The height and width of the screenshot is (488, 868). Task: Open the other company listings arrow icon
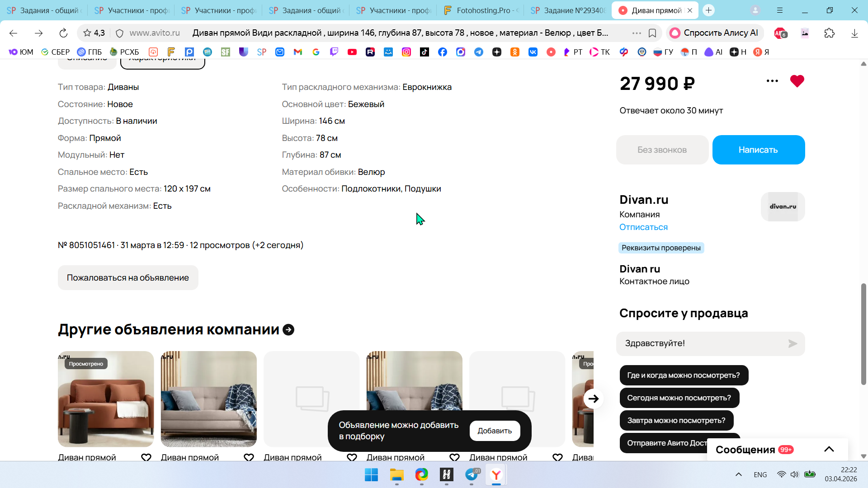[x=288, y=330]
